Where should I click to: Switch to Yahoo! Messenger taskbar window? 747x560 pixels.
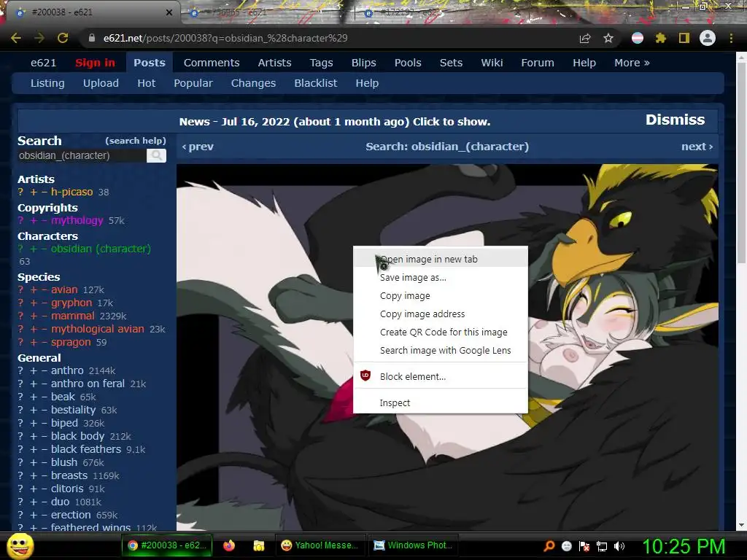320,545
